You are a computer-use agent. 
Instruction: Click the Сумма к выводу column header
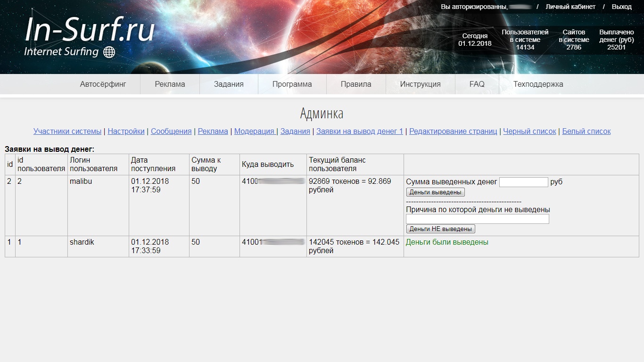click(214, 165)
